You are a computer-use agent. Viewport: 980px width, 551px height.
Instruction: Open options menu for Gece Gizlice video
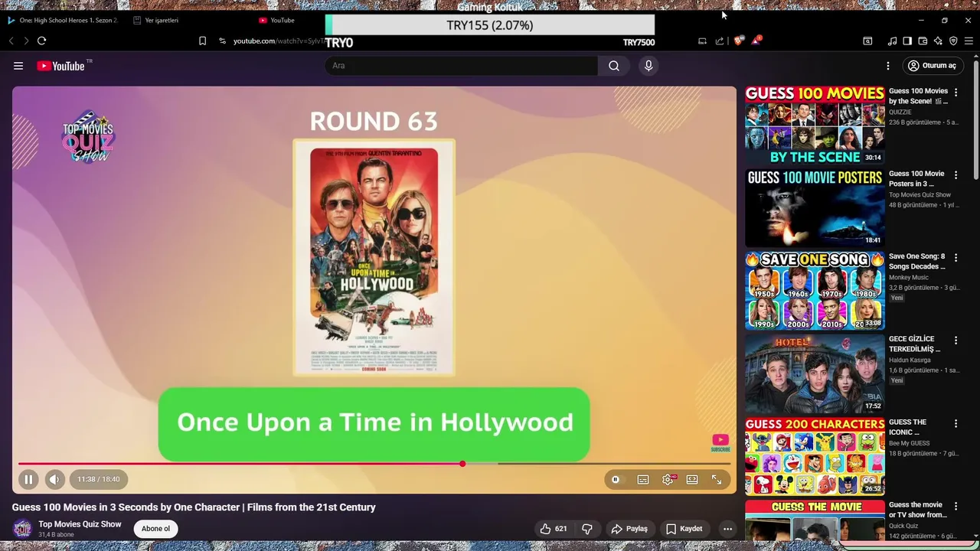tap(955, 341)
